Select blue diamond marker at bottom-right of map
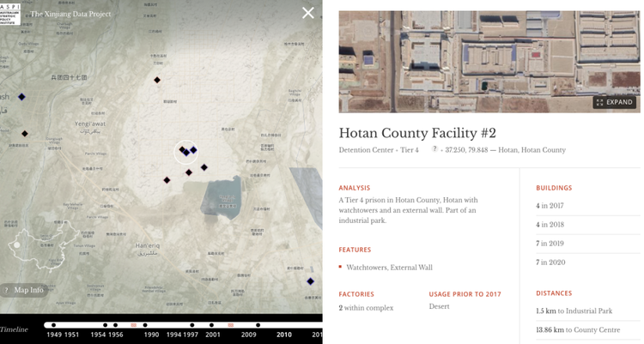The width and height of the screenshot is (644, 344). (x=310, y=281)
